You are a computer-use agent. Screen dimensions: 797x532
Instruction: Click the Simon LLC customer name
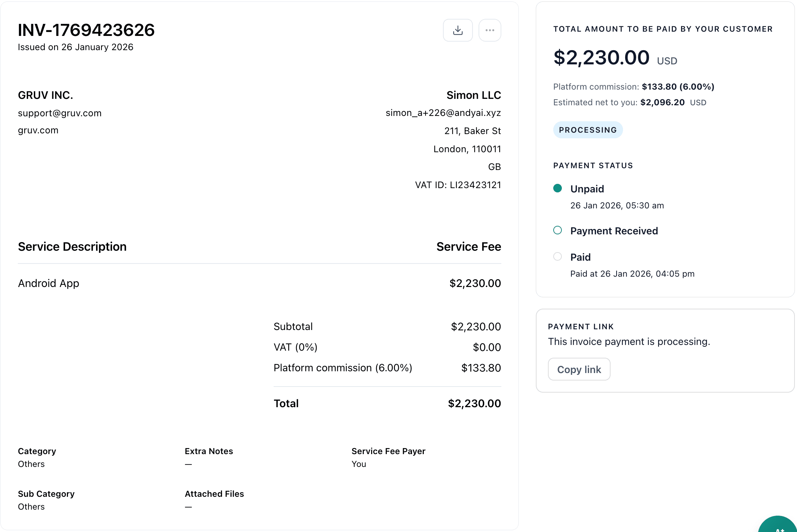click(474, 95)
